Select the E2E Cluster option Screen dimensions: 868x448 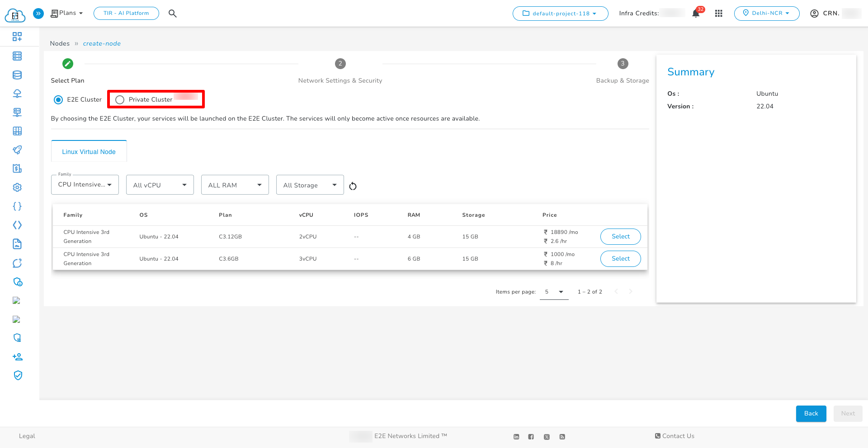click(58, 99)
